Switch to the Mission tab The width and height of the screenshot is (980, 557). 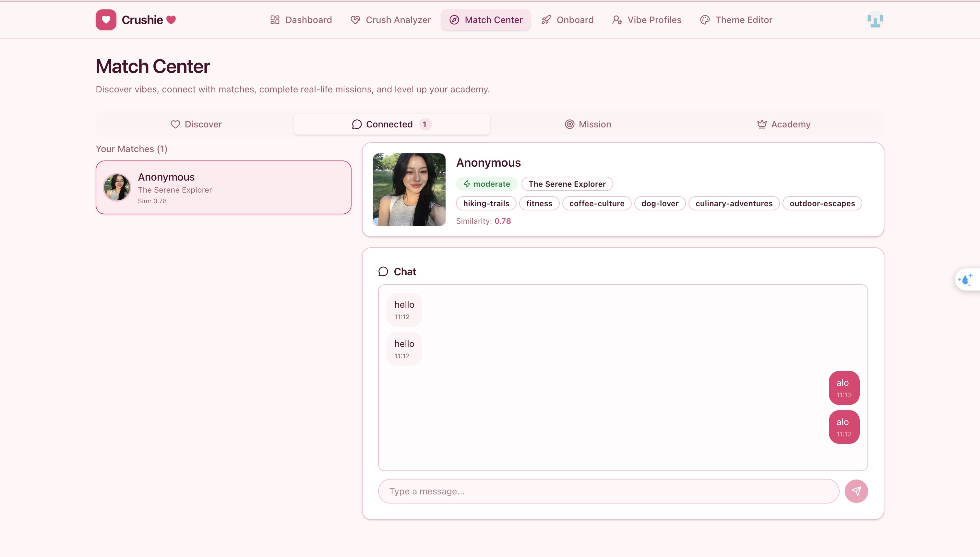(x=588, y=124)
